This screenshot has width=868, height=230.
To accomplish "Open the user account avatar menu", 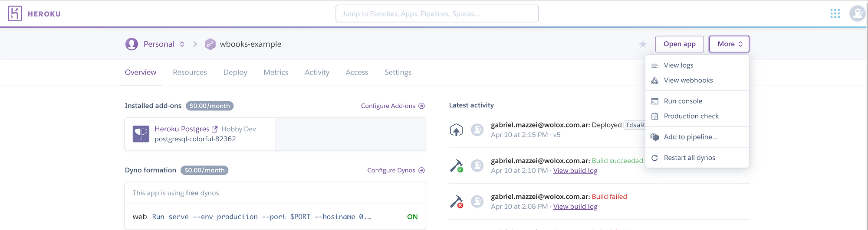I will pos(858,13).
